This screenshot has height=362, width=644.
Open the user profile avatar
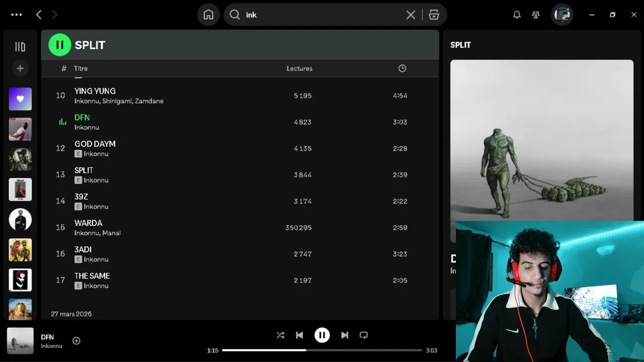click(x=562, y=15)
